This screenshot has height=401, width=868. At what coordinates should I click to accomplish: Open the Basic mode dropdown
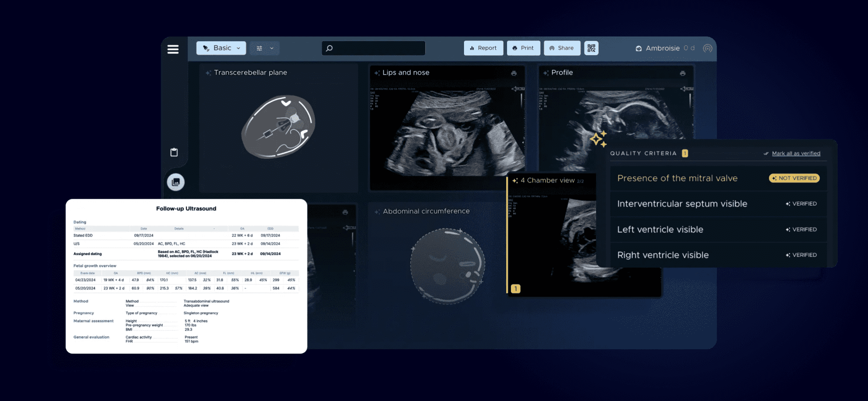[221, 48]
